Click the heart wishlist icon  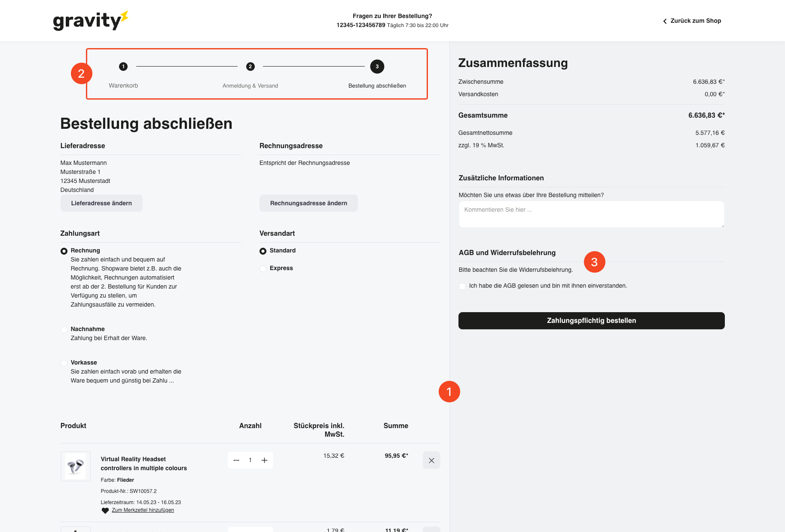[x=105, y=511]
